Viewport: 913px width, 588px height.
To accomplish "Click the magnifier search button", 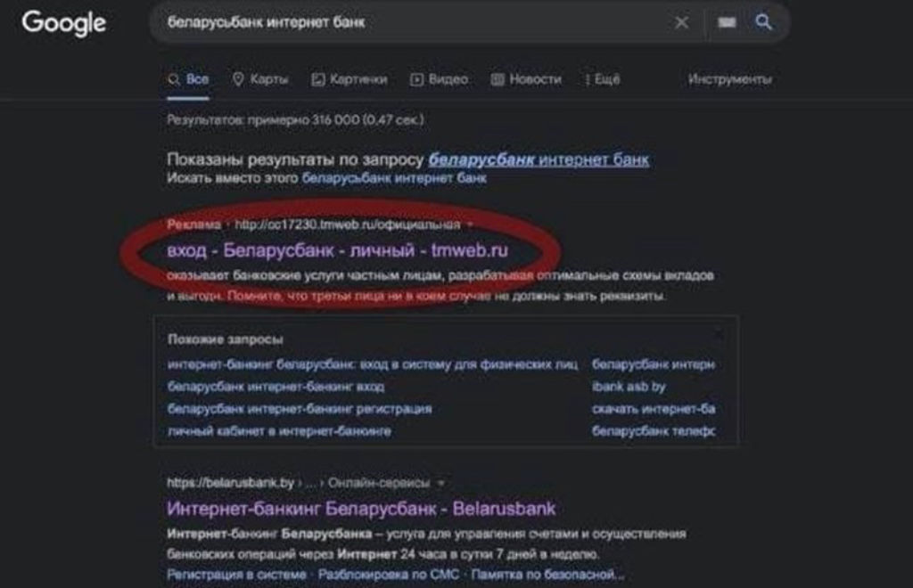I will pyautogui.click(x=764, y=22).
